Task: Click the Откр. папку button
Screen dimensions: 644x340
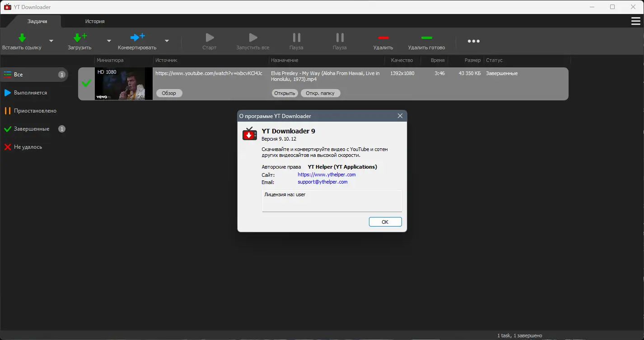Action: [320, 93]
